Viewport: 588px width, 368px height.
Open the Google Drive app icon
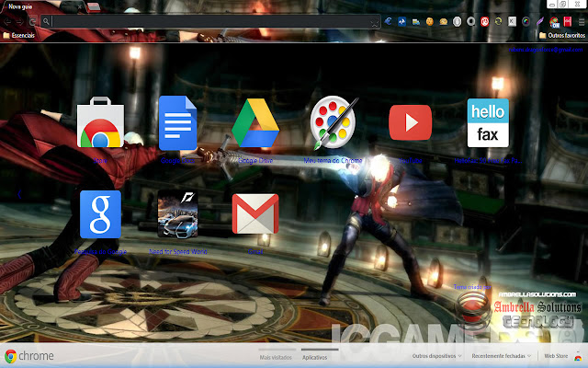[255, 122]
